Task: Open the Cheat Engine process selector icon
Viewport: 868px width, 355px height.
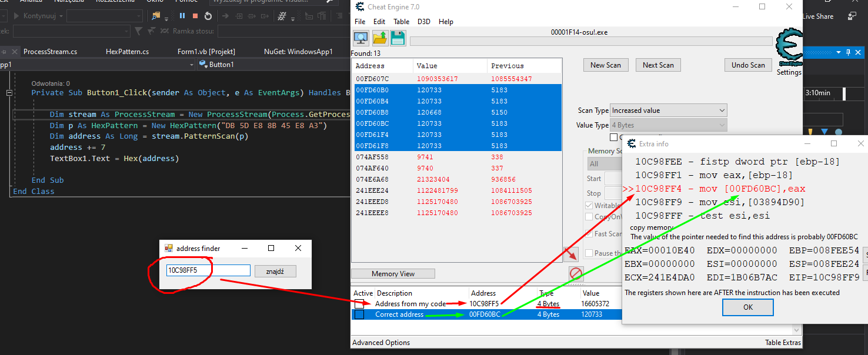Action: tap(360, 39)
